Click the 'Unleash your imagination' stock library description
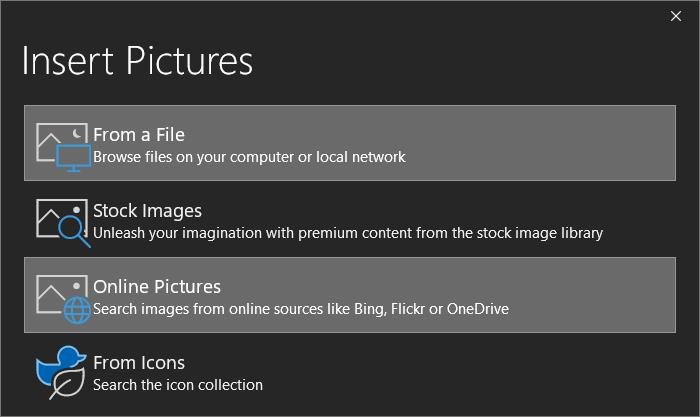The image size is (700, 417). (348, 233)
